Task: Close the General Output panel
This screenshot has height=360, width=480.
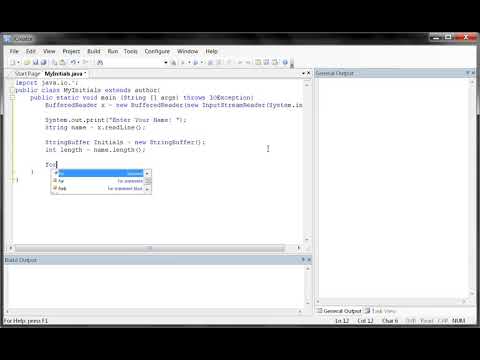Action: pos(473,73)
